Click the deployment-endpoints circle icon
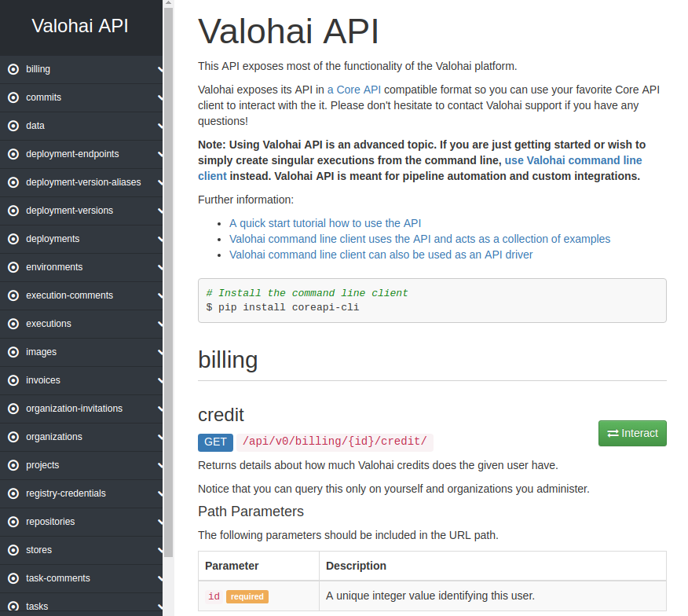This screenshot has width=688, height=616. click(x=13, y=154)
